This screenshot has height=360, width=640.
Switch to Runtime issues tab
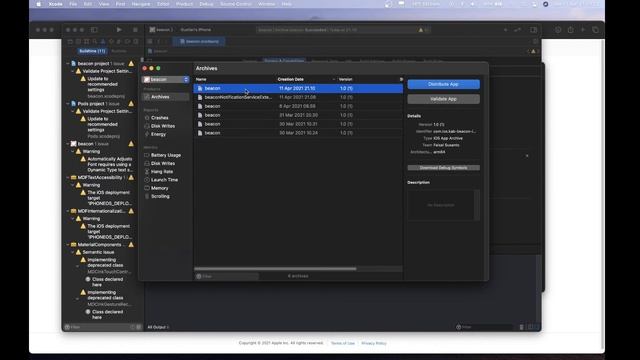(x=119, y=51)
